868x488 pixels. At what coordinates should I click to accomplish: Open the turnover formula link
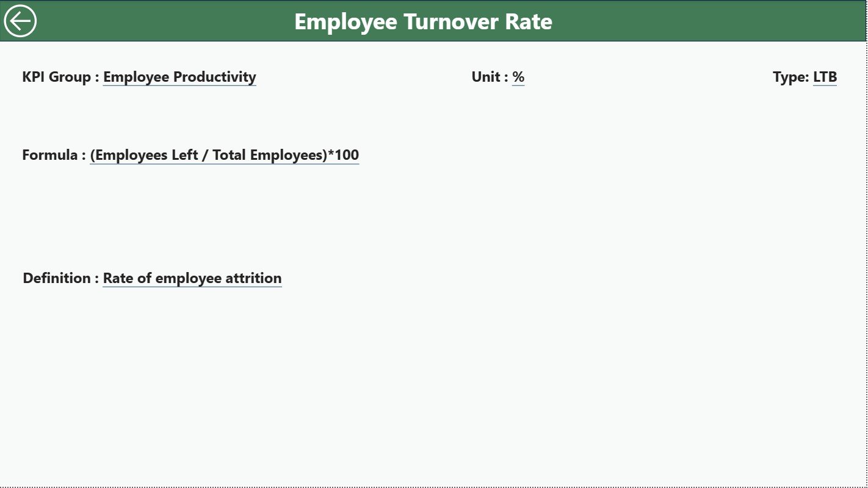point(224,155)
